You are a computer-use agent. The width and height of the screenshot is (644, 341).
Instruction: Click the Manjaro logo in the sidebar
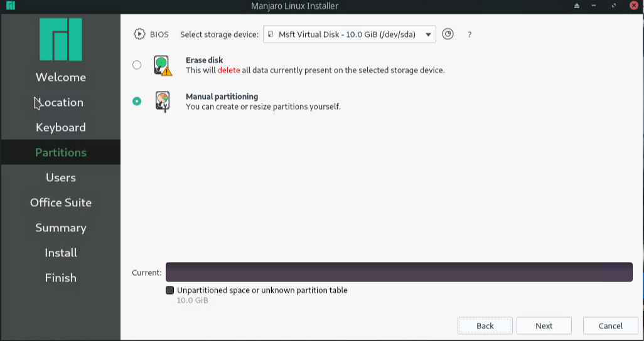[x=61, y=39]
